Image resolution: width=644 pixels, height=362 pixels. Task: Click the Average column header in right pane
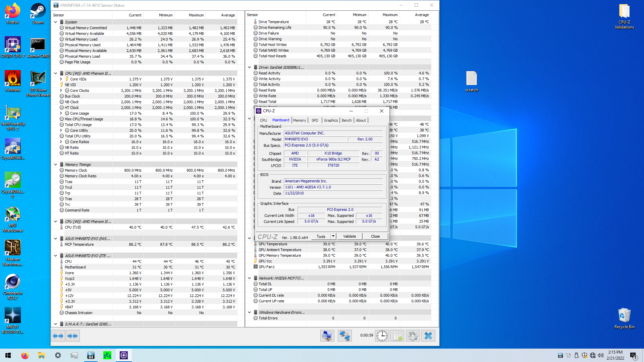coord(416,15)
